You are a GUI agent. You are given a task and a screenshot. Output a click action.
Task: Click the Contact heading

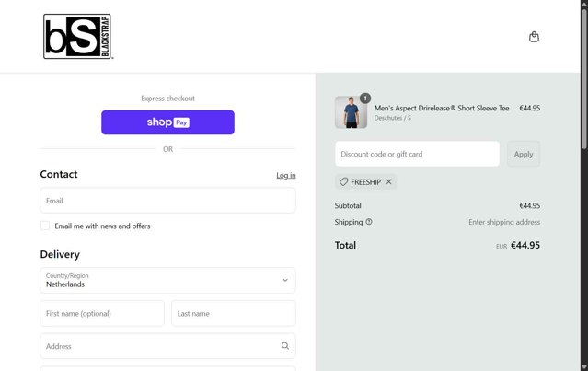(x=59, y=174)
